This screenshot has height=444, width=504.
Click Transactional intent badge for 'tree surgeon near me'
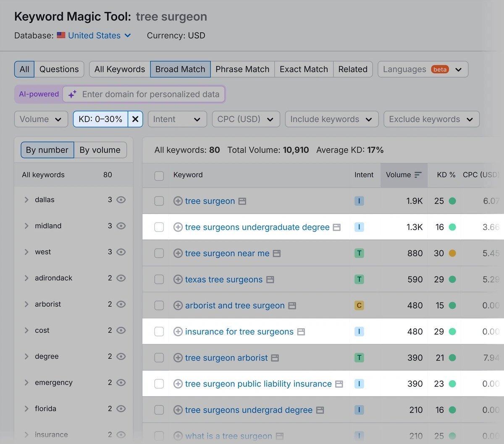point(359,253)
